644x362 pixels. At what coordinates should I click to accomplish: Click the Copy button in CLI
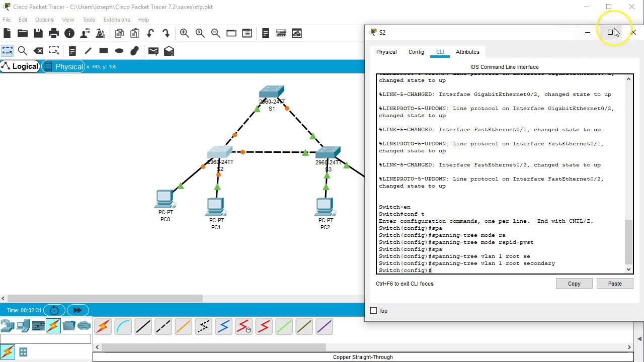pos(574,284)
